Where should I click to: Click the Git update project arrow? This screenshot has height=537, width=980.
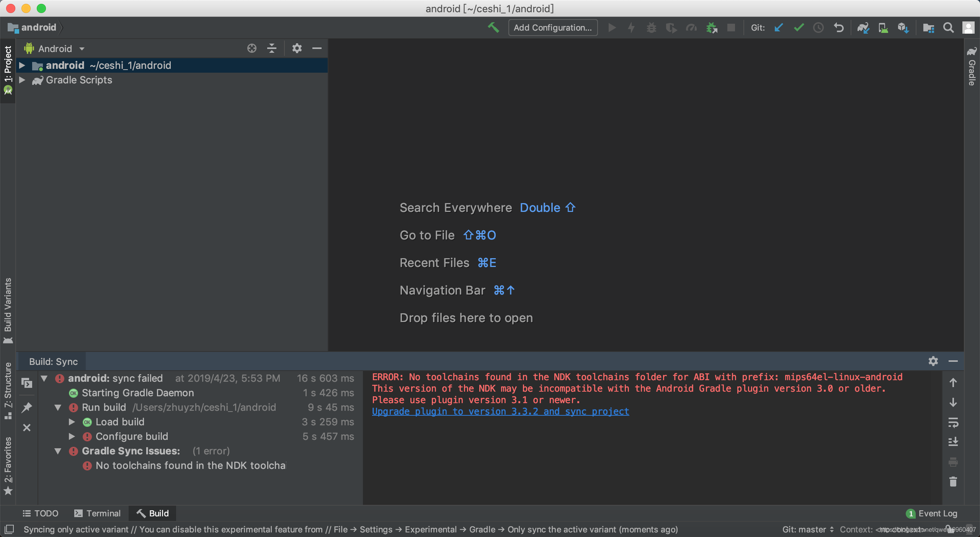pos(779,28)
